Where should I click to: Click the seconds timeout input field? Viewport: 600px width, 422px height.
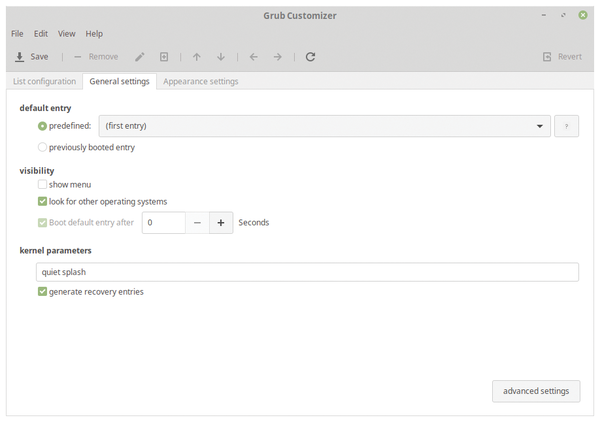pyautogui.click(x=164, y=223)
